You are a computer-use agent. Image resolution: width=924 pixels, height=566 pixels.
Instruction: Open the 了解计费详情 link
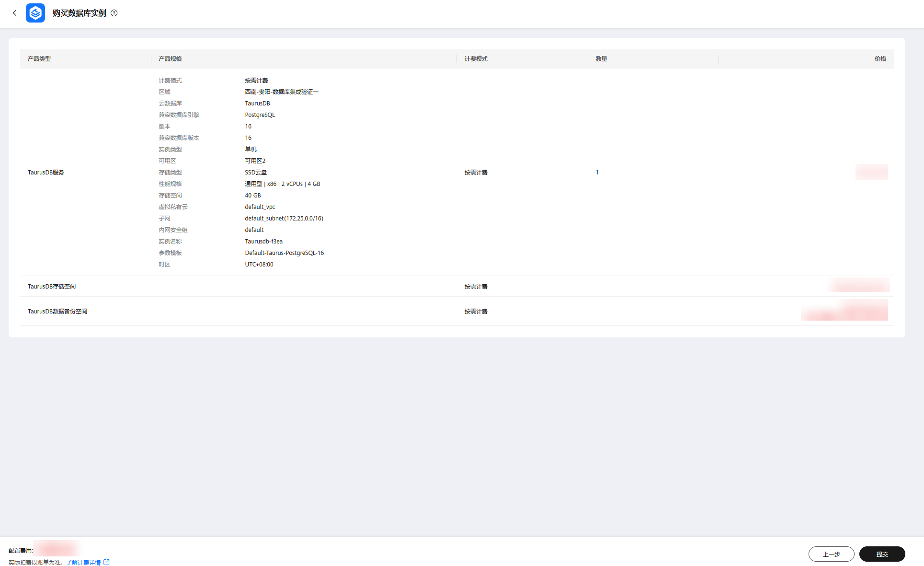coord(83,562)
